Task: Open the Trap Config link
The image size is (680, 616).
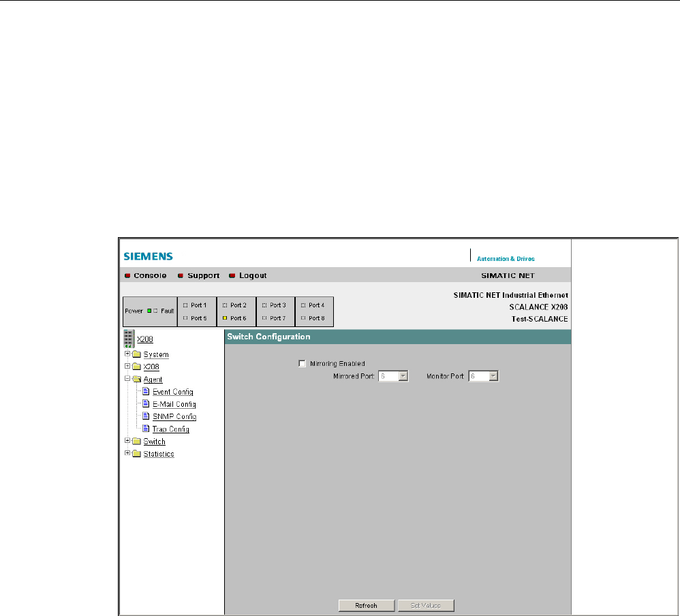Action: [x=171, y=429]
